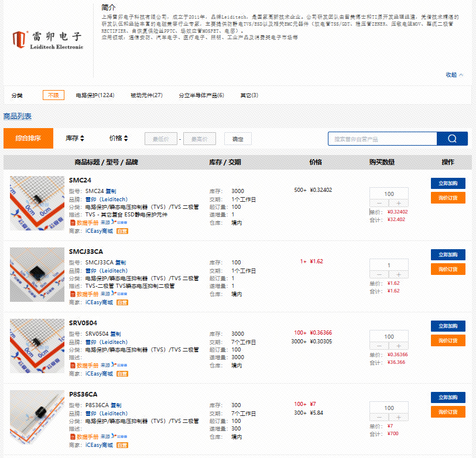Open the SMCJ33CA datasheet PDF icon
This screenshot has width=476, height=458.
click(x=73, y=294)
